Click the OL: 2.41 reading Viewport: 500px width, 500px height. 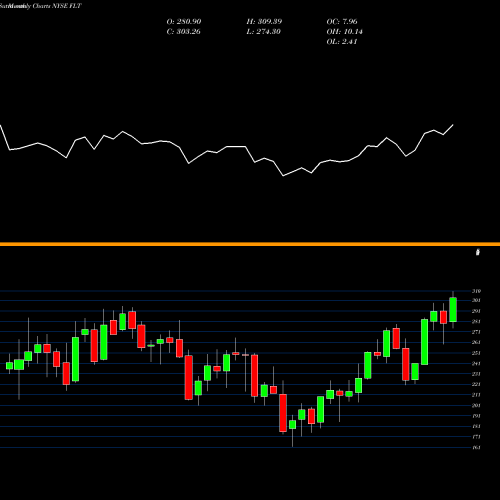342,41
